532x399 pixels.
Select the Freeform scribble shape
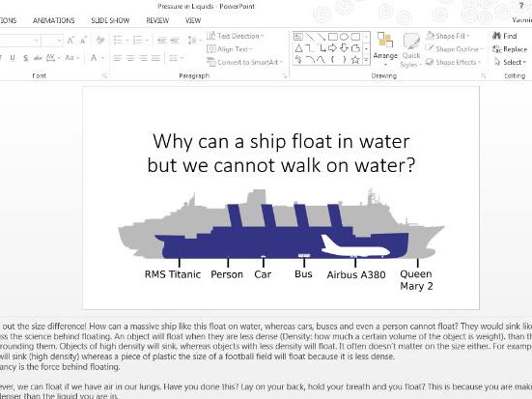click(298, 60)
